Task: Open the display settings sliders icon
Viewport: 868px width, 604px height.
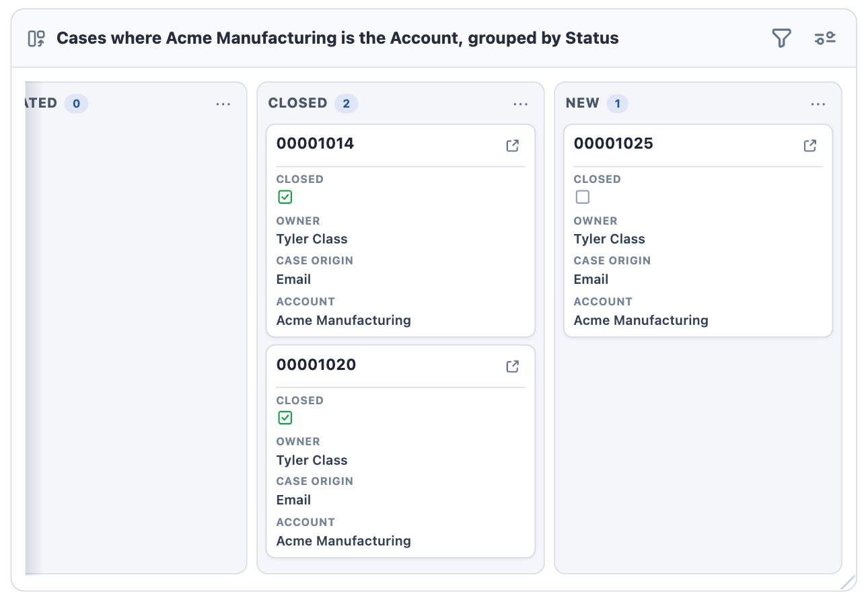Action: [825, 38]
